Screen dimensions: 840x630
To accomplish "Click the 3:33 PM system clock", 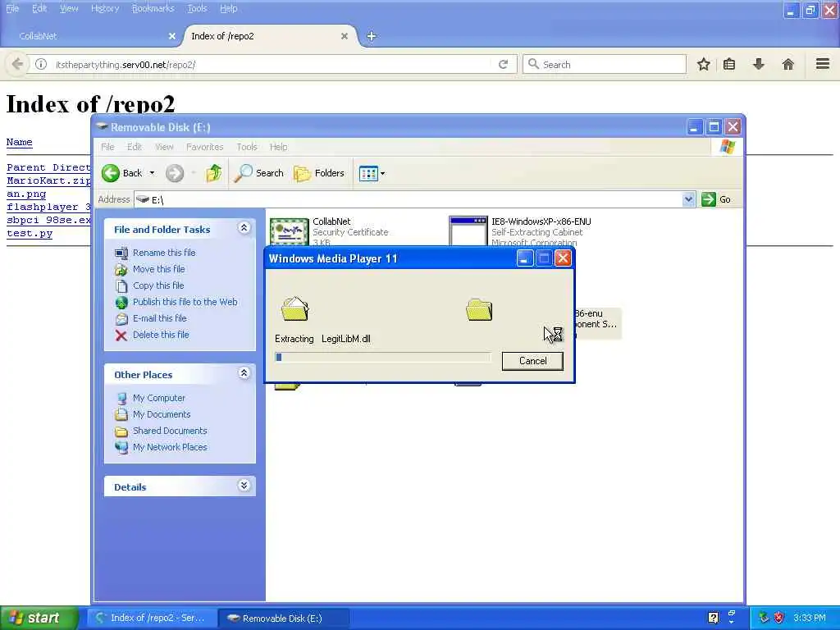I will coord(810,619).
